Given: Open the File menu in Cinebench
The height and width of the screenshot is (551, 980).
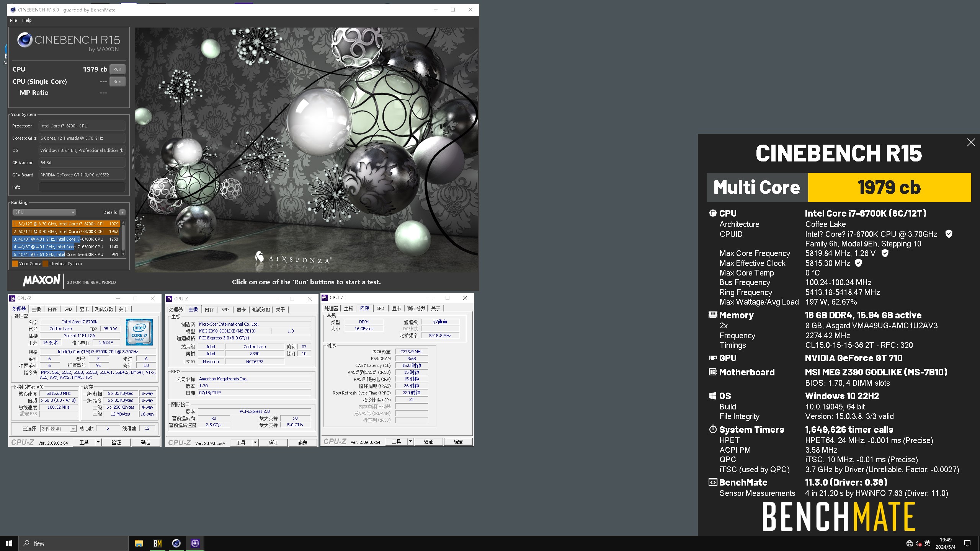Looking at the screenshot, I should [x=13, y=20].
